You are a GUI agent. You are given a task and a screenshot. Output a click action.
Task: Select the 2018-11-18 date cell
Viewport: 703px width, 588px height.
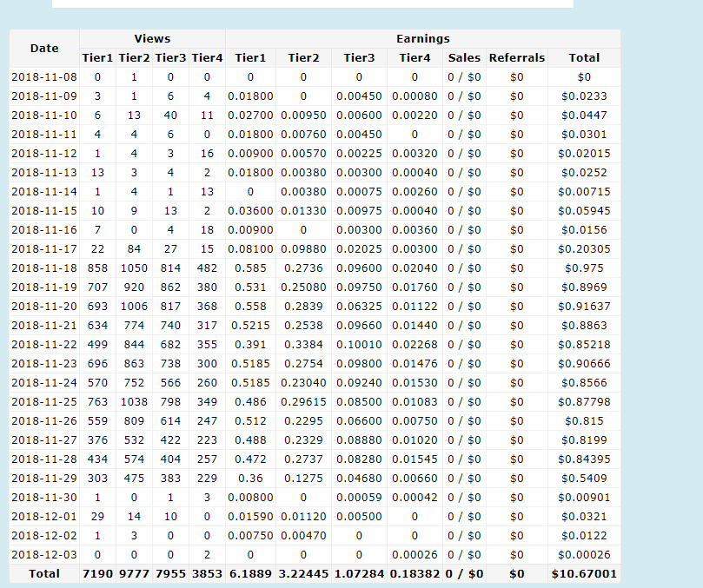click(44, 268)
